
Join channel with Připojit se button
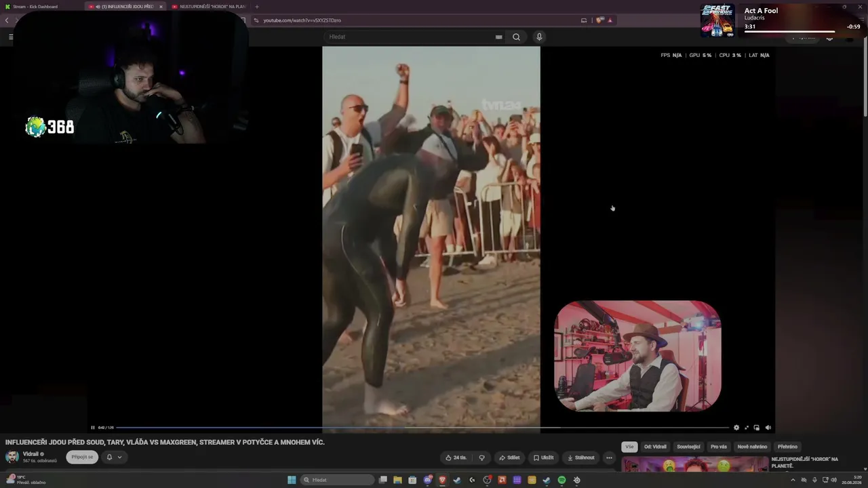tap(82, 457)
